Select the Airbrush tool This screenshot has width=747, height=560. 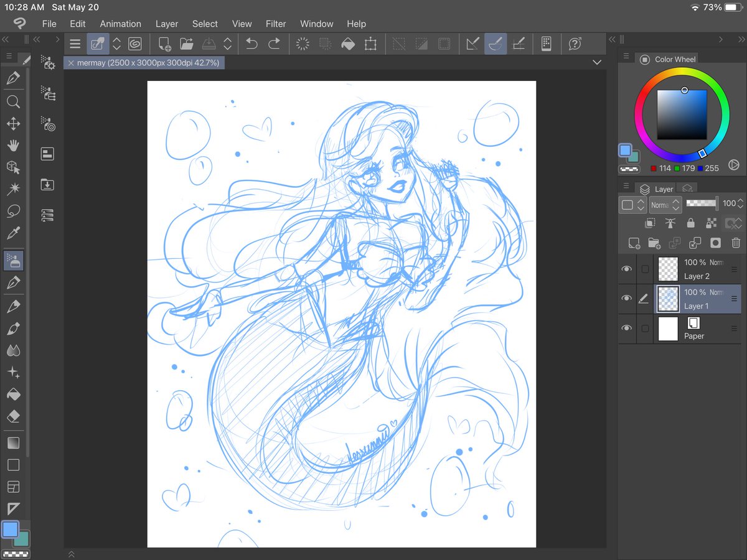coord(13,261)
